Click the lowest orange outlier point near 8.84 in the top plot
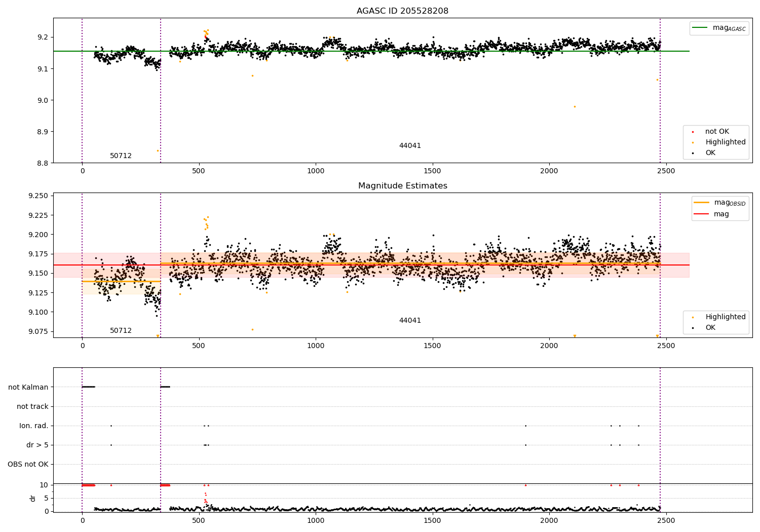Image resolution: width=760 pixels, height=532 pixels. click(x=158, y=151)
